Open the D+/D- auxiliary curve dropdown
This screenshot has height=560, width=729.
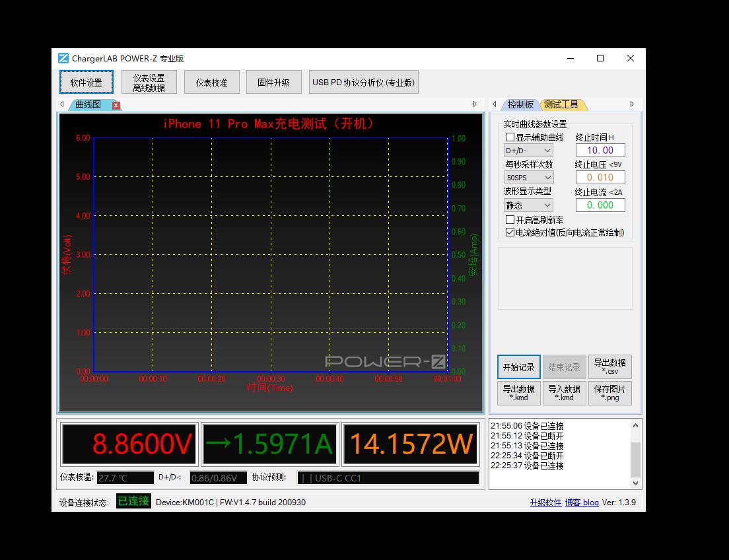tap(528, 151)
